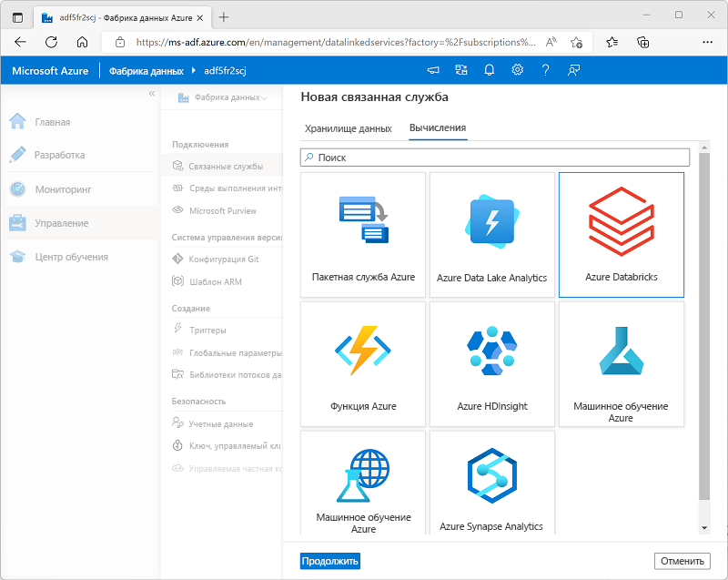Open feedback person icon in header
The height and width of the screenshot is (580, 728).
[574, 70]
